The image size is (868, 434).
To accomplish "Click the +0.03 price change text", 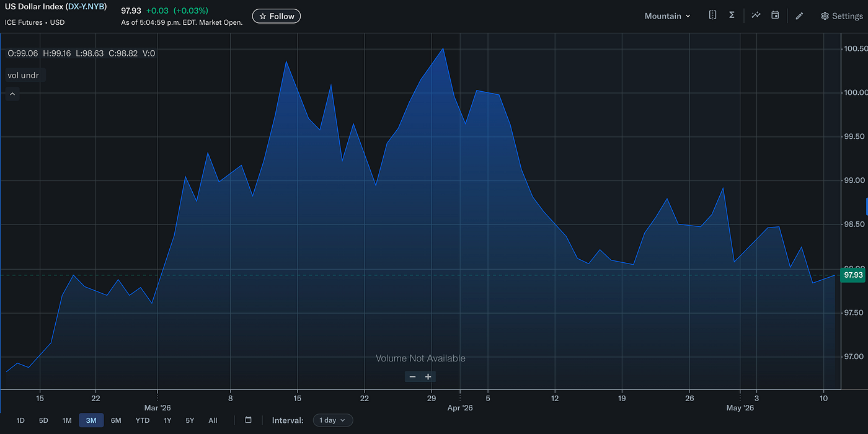I will pyautogui.click(x=157, y=11).
